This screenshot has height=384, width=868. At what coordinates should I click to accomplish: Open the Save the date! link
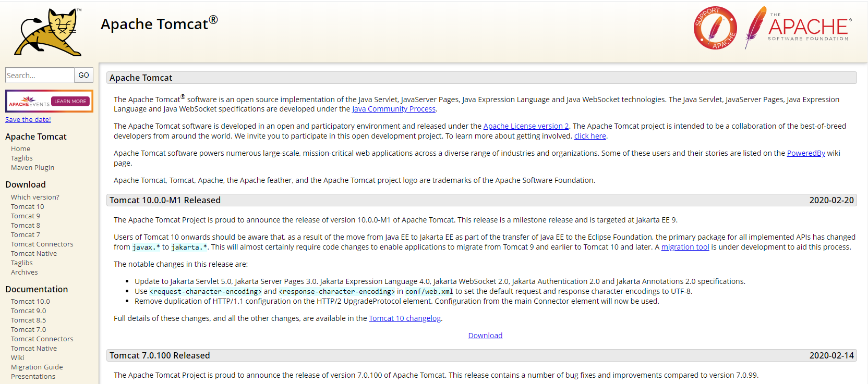pos(28,119)
